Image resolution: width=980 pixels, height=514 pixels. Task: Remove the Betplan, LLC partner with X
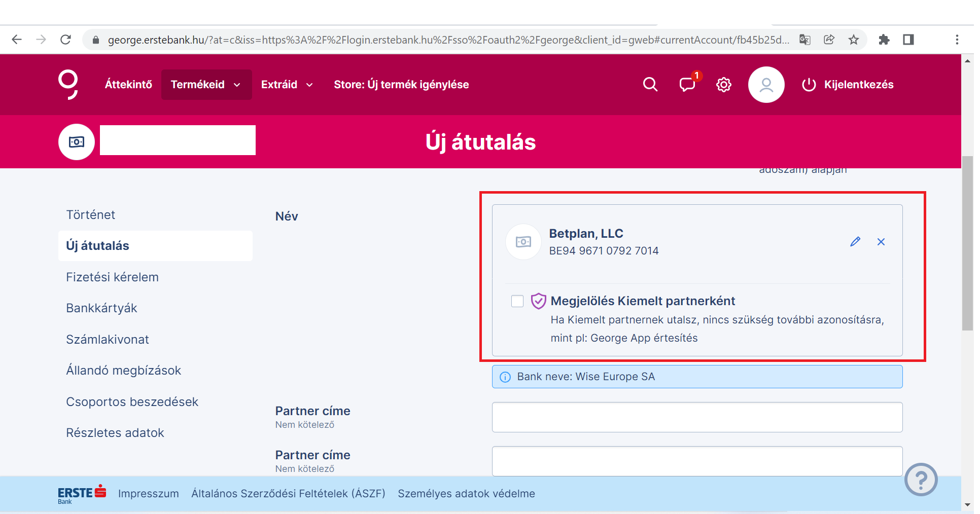pos(881,242)
